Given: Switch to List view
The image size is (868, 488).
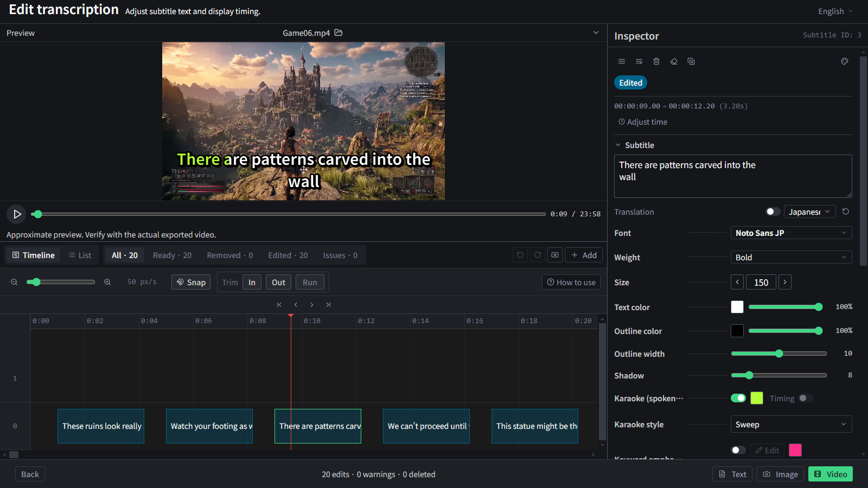Looking at the screenshot, I should [79, 255].
